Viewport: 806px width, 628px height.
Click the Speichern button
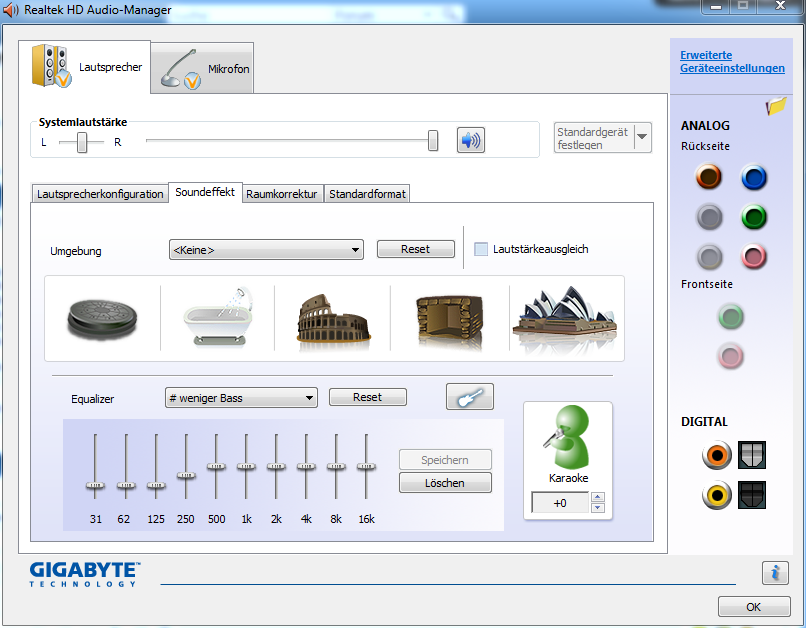tap(445, 460)
